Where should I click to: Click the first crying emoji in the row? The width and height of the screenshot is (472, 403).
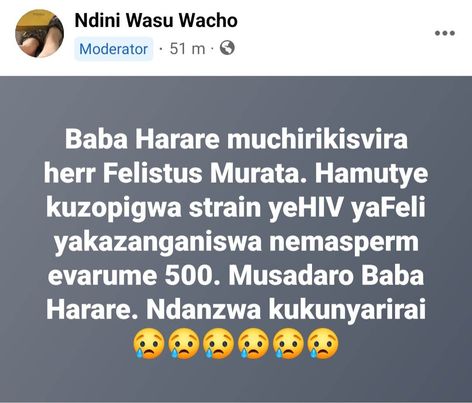(149, 343)
